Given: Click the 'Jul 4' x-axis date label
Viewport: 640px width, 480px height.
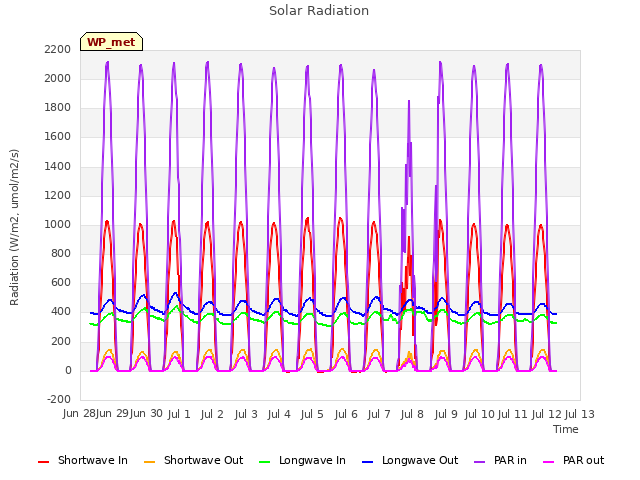Looking at the screenshot, I should pyautogui.click(x=279, y=414).
